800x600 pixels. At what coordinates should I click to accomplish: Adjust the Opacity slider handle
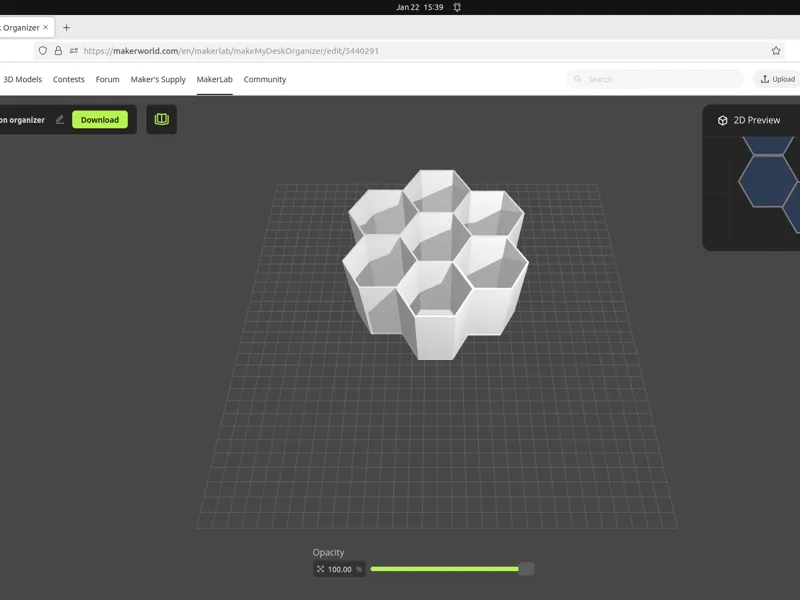point(526,569)
